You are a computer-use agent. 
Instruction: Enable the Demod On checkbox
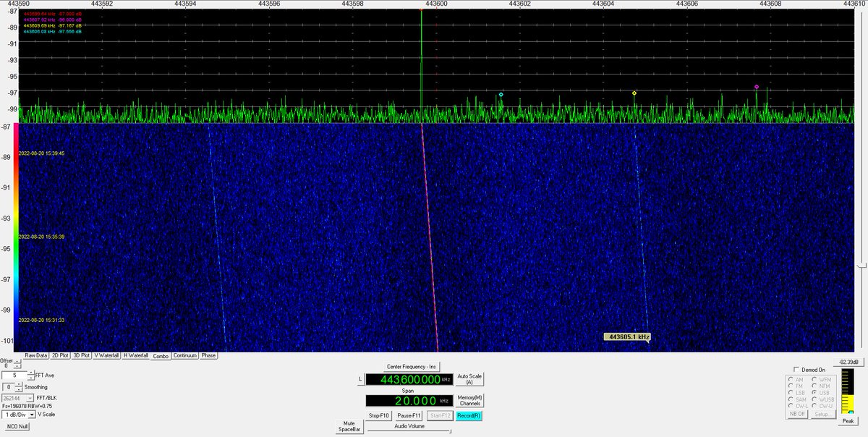(796, 369)
